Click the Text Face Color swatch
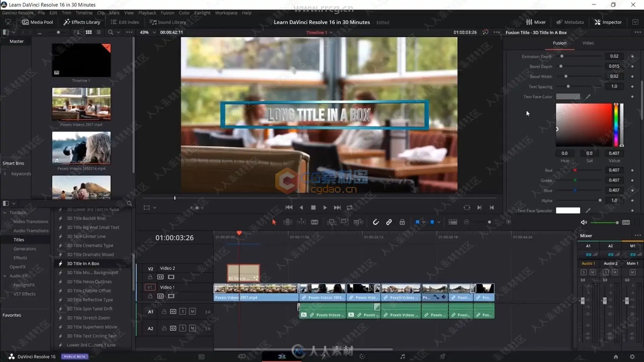The image size is (644, 362). (568, 97)
